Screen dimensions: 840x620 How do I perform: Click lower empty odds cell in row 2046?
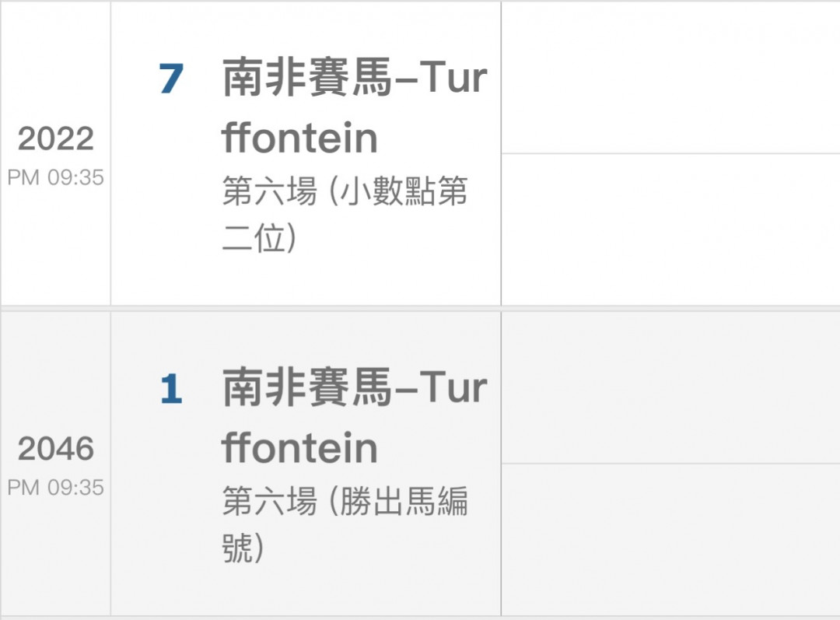pos(670,540)
